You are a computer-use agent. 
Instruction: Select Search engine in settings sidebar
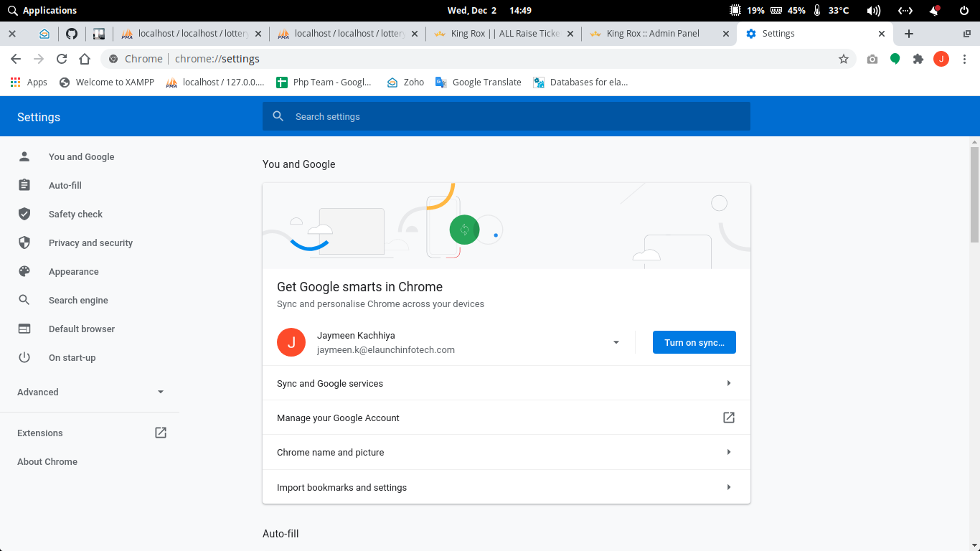coord(78,301)
